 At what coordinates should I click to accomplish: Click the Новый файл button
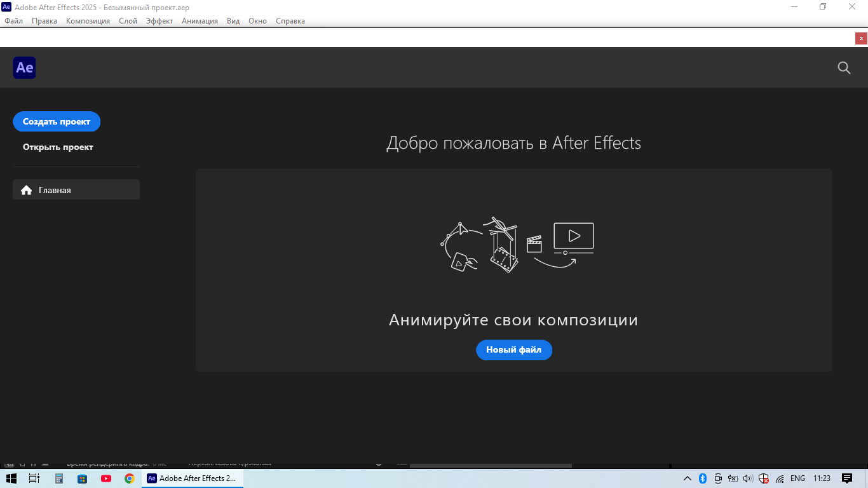click(x=514, y=349)
